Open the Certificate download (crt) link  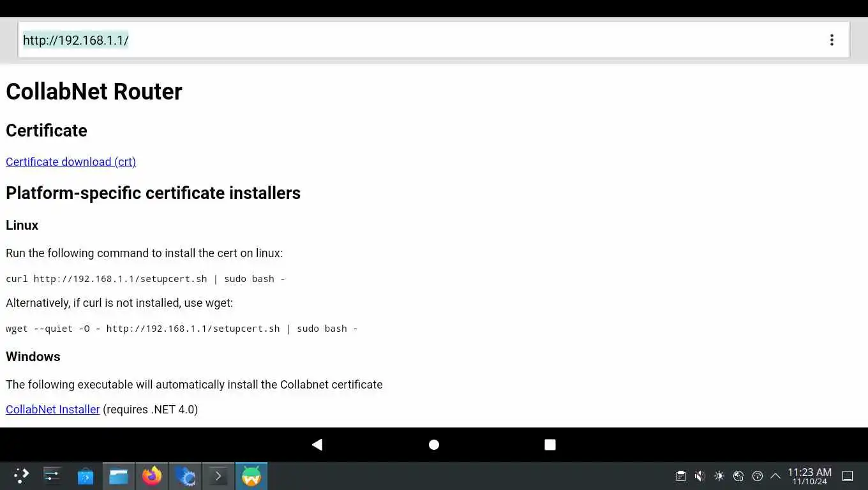pos(71,162)
